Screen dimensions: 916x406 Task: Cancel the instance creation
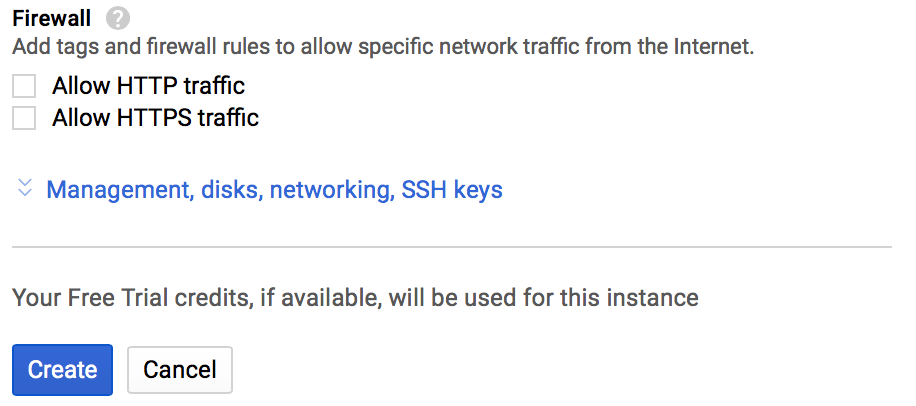[180, 370]
